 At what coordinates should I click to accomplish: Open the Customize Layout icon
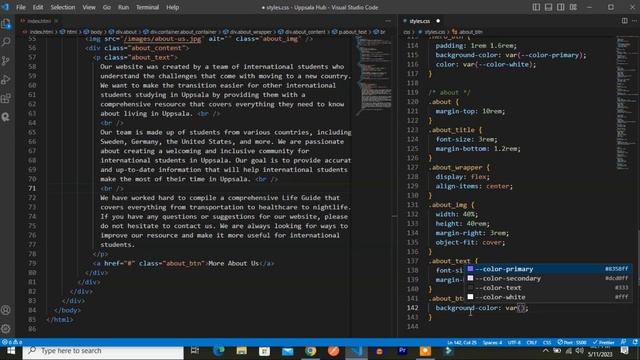tap(573, 7)
